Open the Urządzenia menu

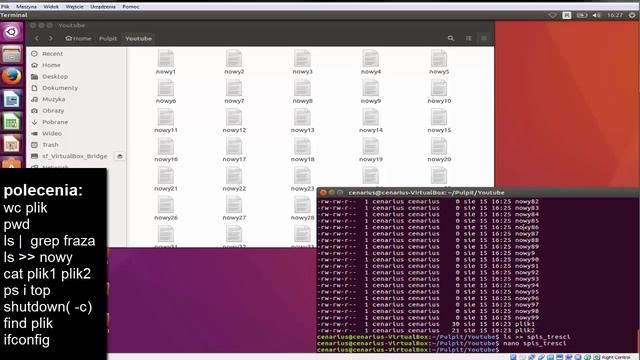point(103,7)
